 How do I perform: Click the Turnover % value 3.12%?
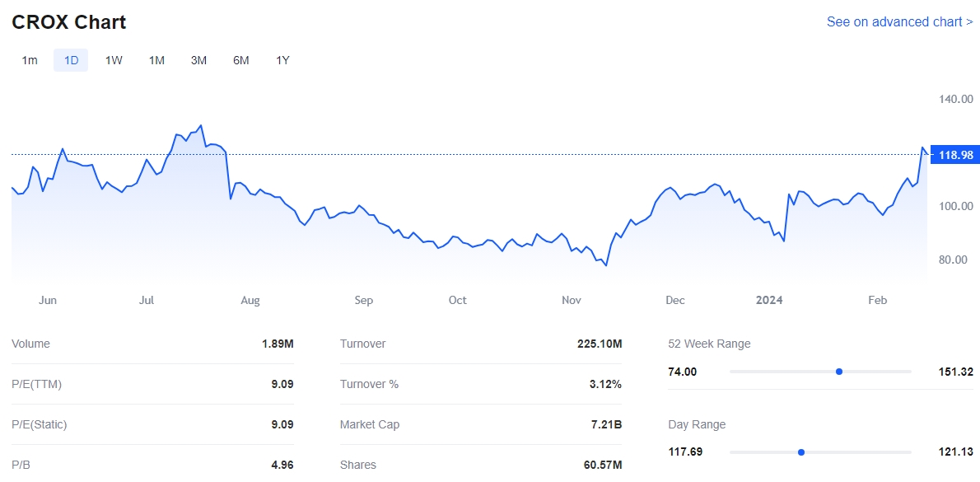(x=604, y=384)
